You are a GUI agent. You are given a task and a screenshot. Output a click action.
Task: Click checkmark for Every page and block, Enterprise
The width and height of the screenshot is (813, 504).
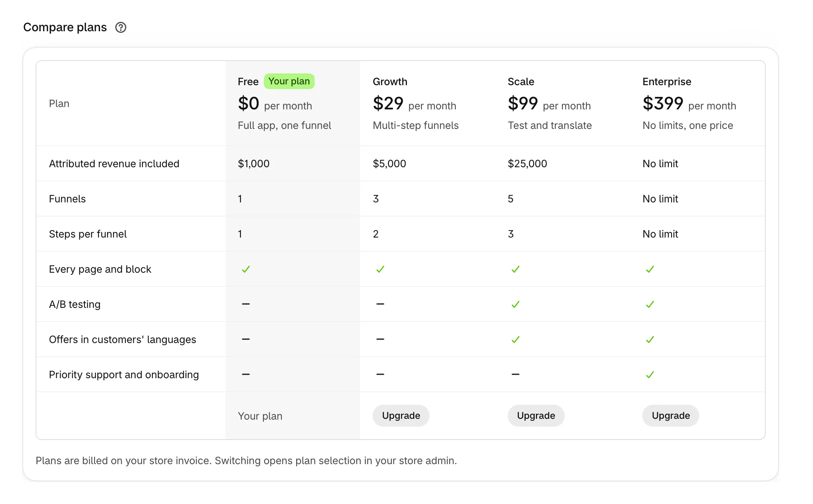(650, 269)
